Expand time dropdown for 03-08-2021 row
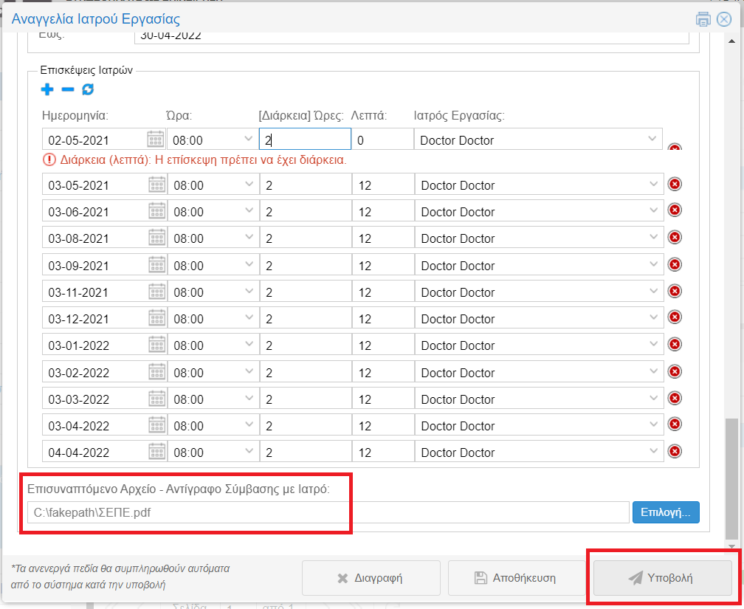744x609 pixels. coord(249,237)
